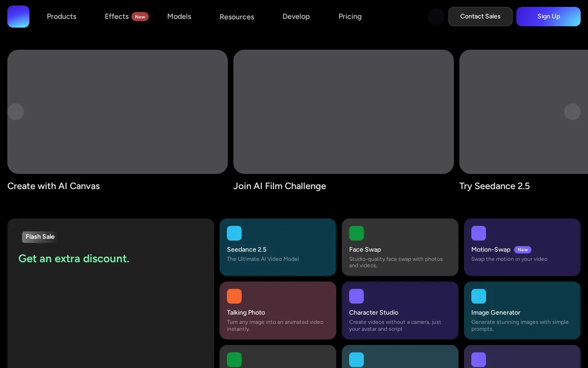The height and width of the screenshot is (368, 588).
Task: Click the gradient site logo
Action: (x=18, y=17)
